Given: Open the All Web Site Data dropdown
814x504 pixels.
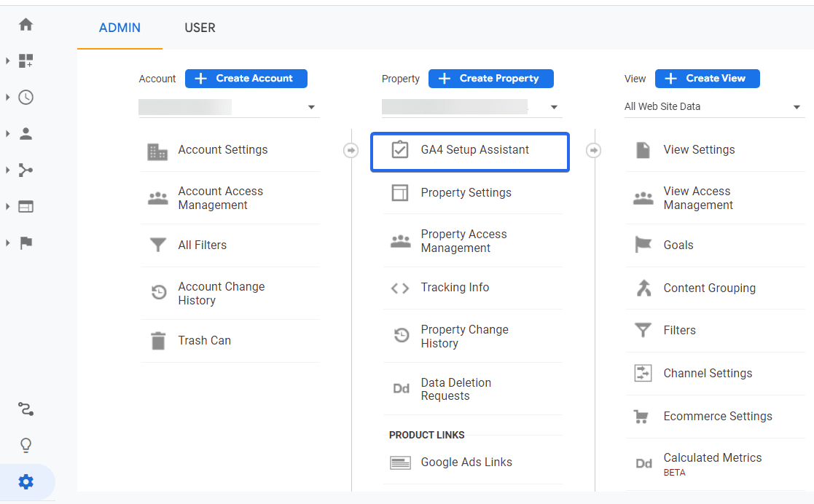Looking at the screenshot, I should pyautogui.click(x=714, y=106).
